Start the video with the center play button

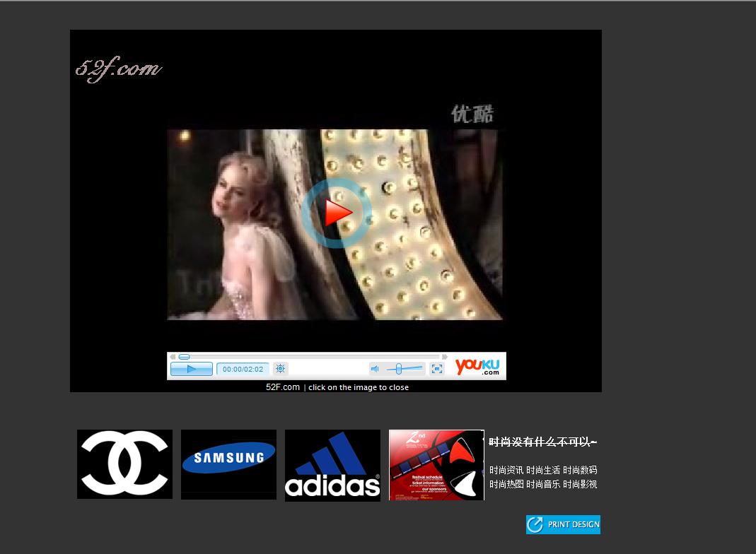tap(337, 213)
